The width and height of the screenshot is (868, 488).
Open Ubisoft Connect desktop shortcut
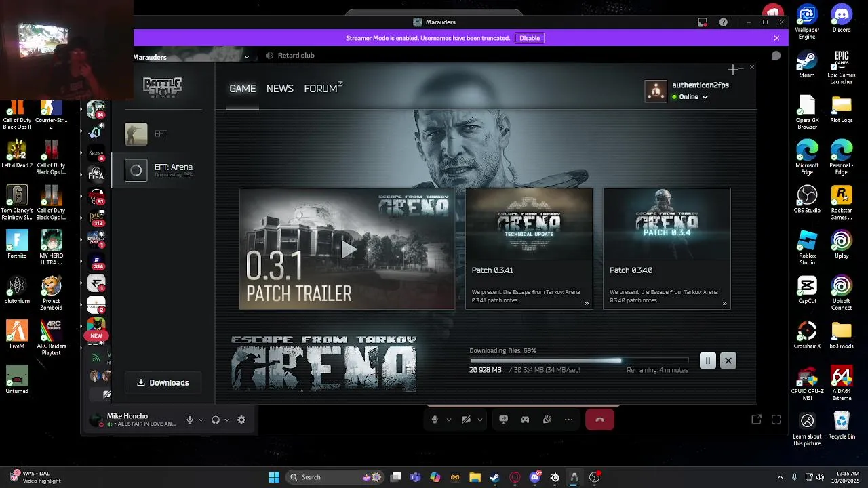[x=842, y=293]
